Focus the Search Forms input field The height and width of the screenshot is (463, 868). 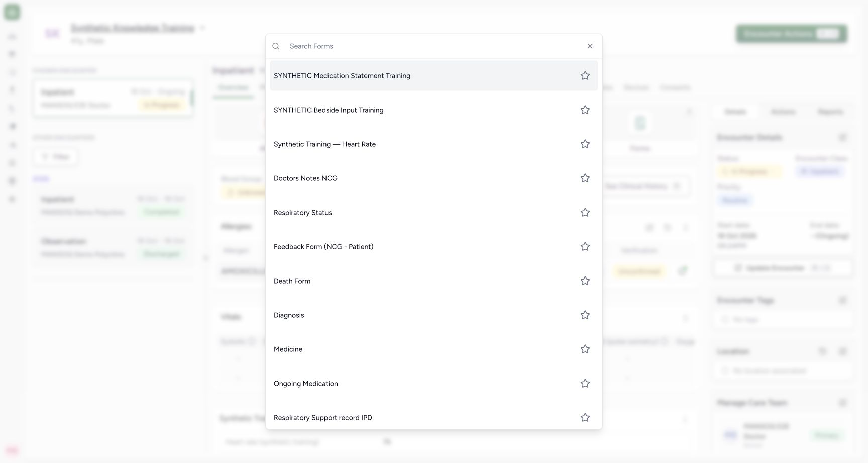click(x=435, y=46)
